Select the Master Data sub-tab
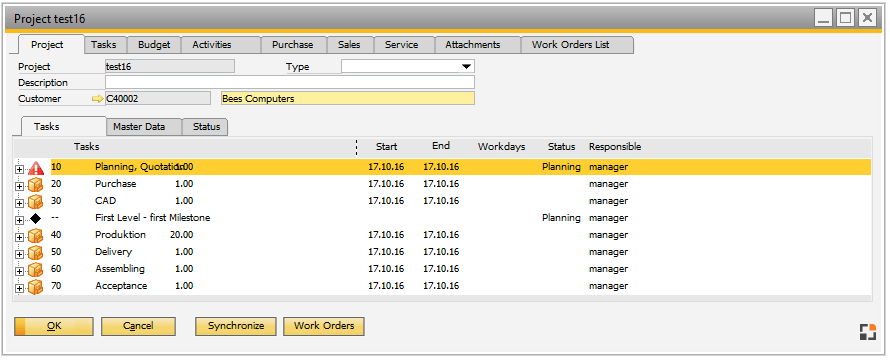The width and height of the screenshot is (890, 360). [144, 127]
